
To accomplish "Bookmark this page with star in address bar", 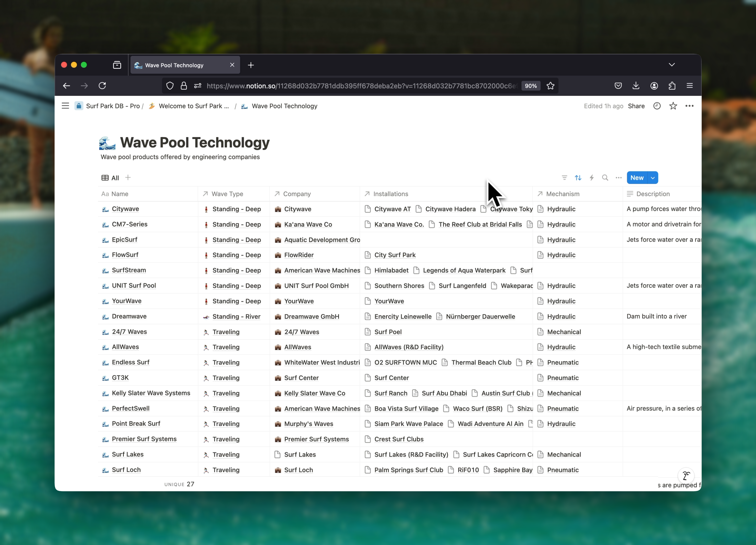I will [x=550, y=86].
